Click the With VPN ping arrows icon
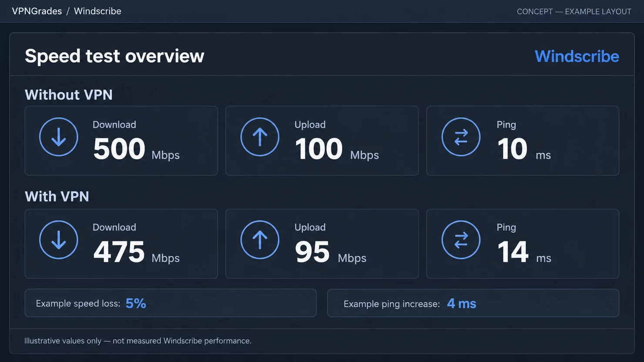 pyautogui.click(x=461, y=240)
